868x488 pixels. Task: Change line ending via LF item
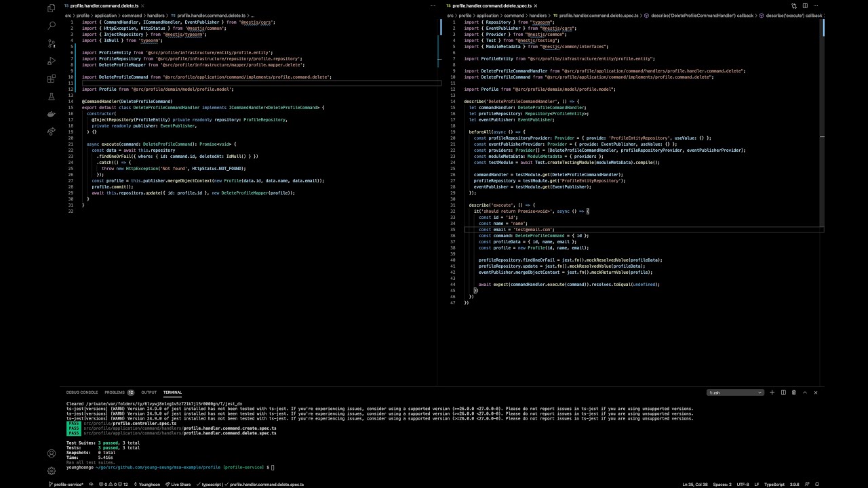click(757, 485)
